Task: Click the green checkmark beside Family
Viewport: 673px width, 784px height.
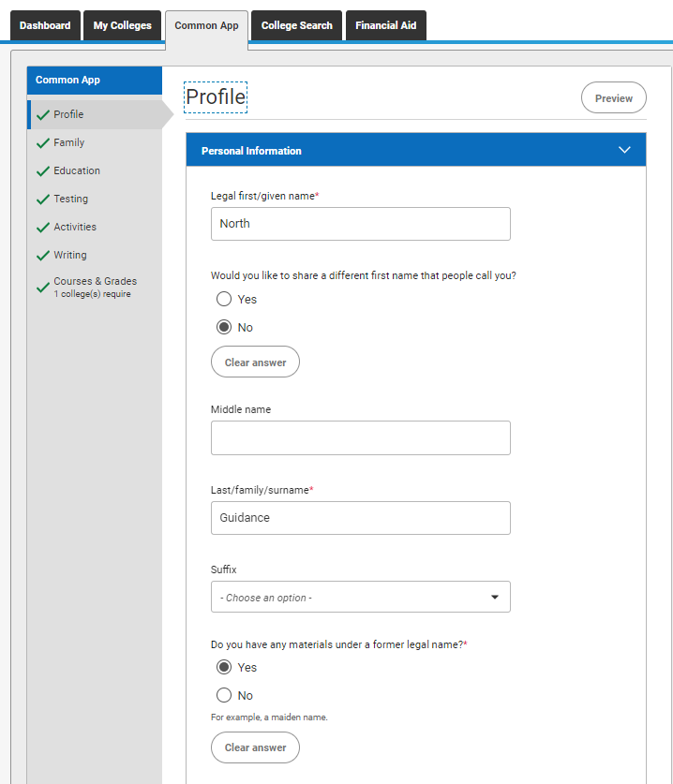Action: pos(43,143)
